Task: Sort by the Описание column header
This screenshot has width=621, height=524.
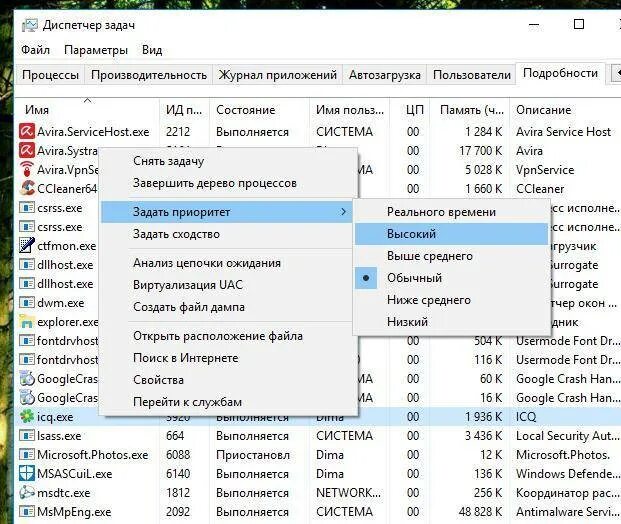Action: pos(565,110)
